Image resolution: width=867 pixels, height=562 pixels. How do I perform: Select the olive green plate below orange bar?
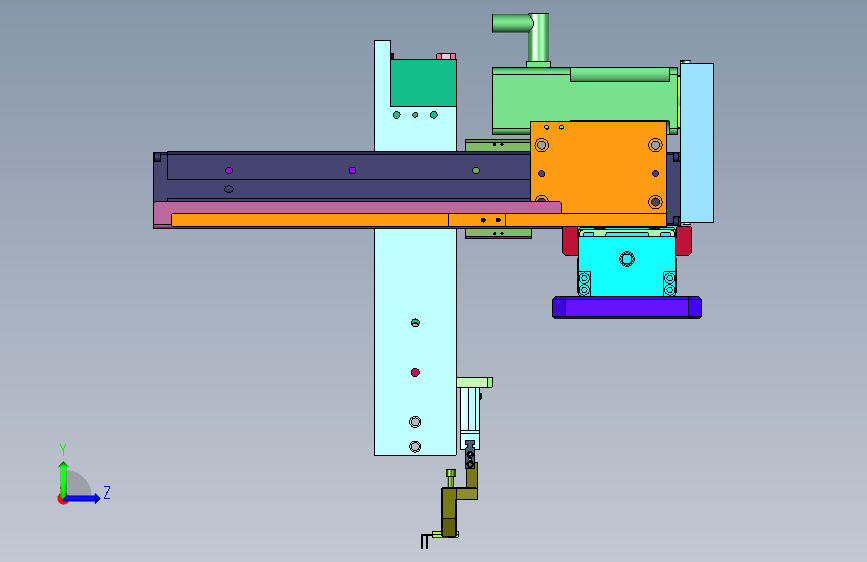[x=498, y=233]
